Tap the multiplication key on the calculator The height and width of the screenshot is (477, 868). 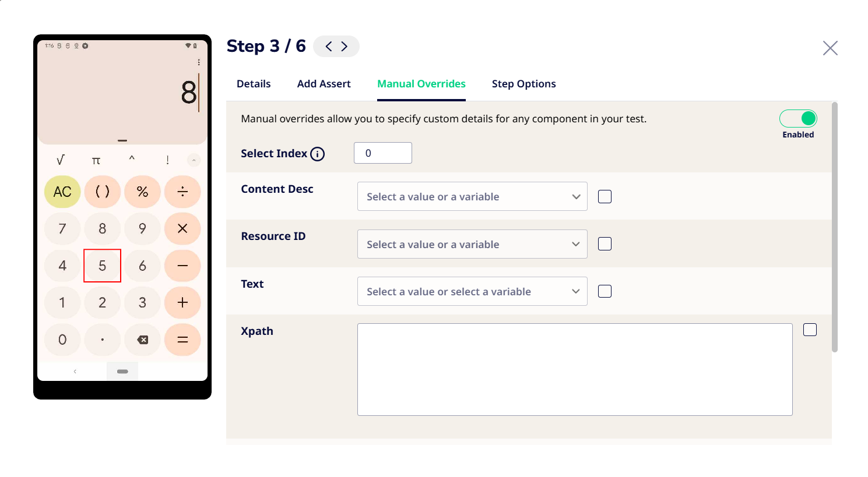coord(182,228)
